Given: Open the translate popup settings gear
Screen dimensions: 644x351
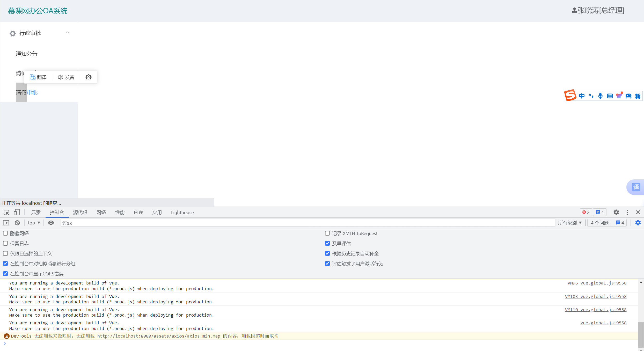Looking at the screenshot, I should coord(89,77).
